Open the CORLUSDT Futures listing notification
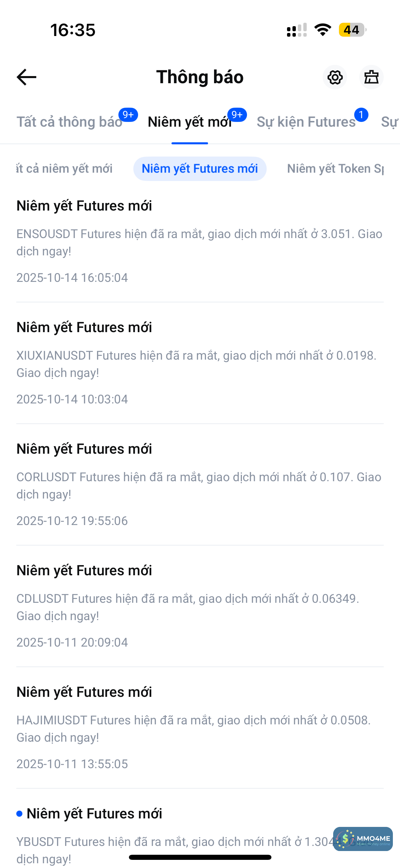Viewport: 400px width, 868px height. tap(200, 485)
